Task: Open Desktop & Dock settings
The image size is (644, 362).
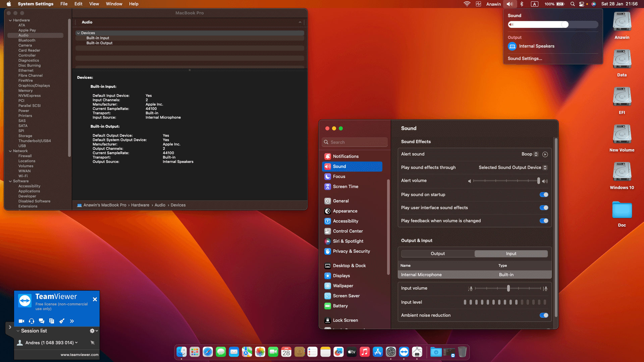Action: pyautogui.click(x=349, y=265)
